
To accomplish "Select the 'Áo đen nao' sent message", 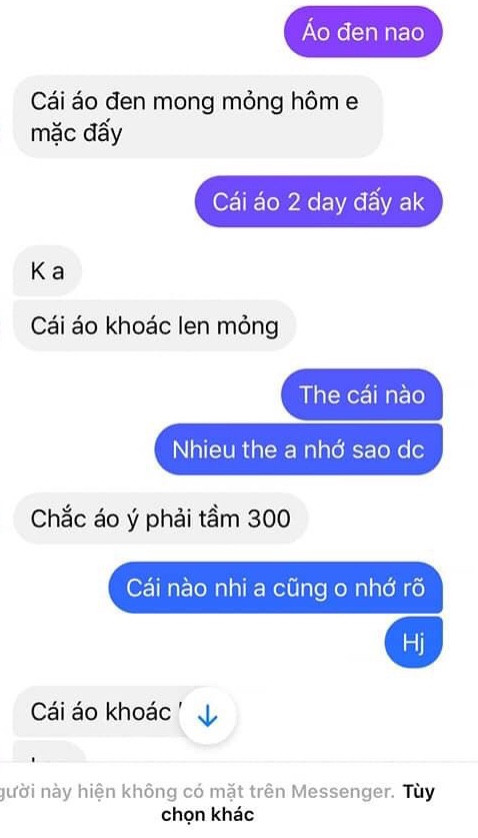I will pyautogui.click(x=363, y=32).
